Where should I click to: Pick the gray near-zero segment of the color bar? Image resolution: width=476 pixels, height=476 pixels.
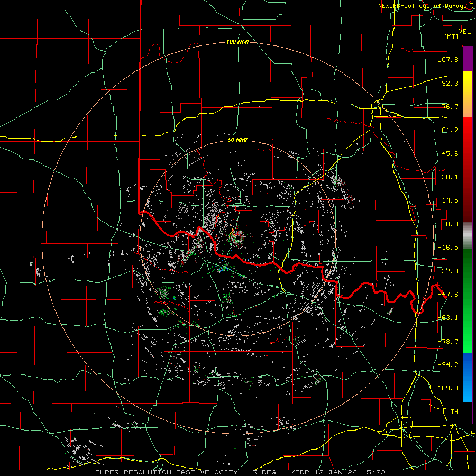(467, 235)
